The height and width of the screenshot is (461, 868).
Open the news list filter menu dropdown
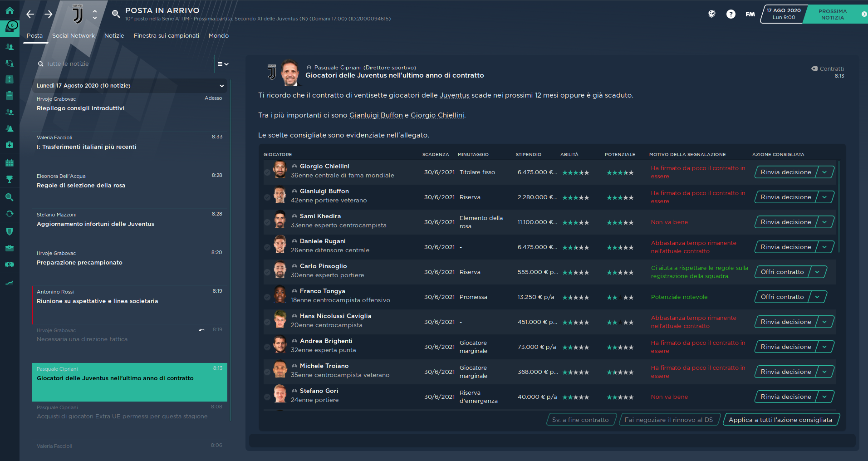coord(222,64)
